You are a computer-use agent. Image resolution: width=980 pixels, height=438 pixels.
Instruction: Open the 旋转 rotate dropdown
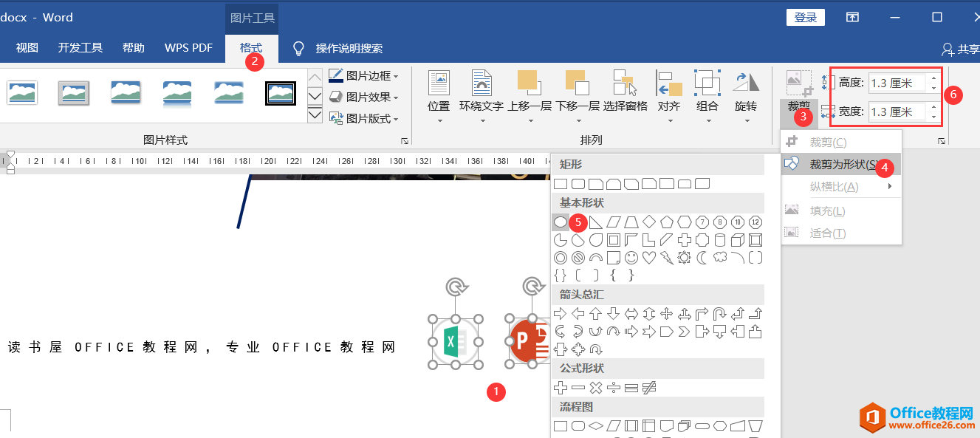click(x=746, y=92)
